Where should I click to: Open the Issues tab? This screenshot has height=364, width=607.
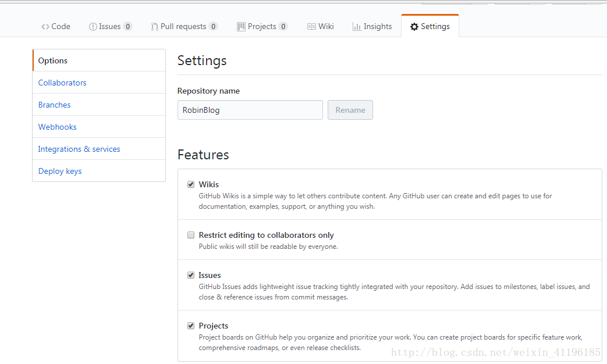111,26
